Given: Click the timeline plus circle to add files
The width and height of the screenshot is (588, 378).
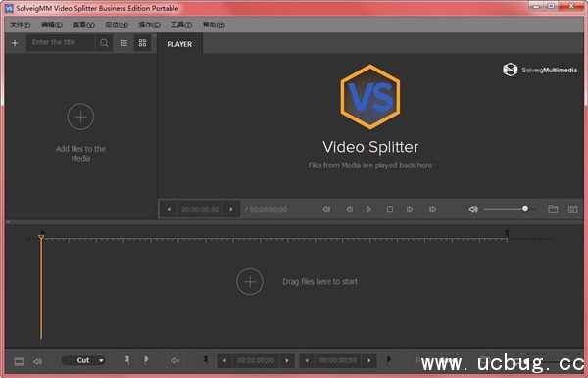Looking at the screenshot, I should tap(250, 281).
